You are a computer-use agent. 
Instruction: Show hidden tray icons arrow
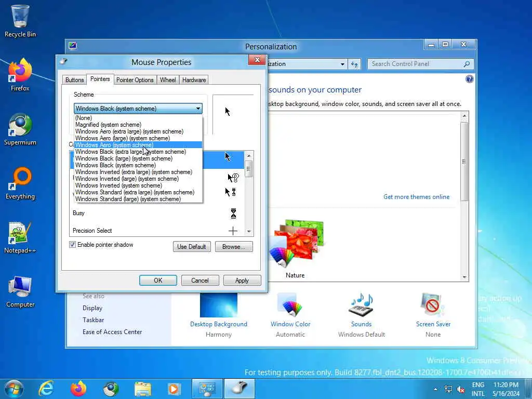click(435, 389)
